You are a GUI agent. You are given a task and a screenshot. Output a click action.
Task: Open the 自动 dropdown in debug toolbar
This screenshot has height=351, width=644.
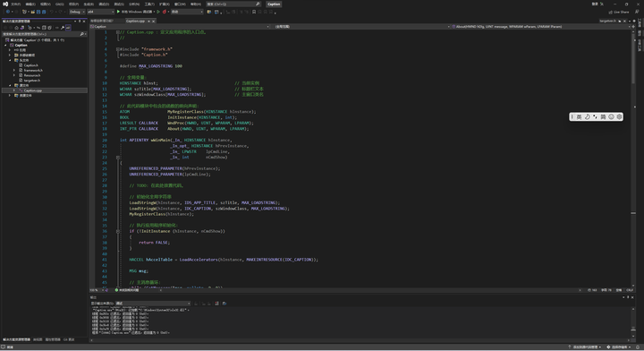click(187, 12)
